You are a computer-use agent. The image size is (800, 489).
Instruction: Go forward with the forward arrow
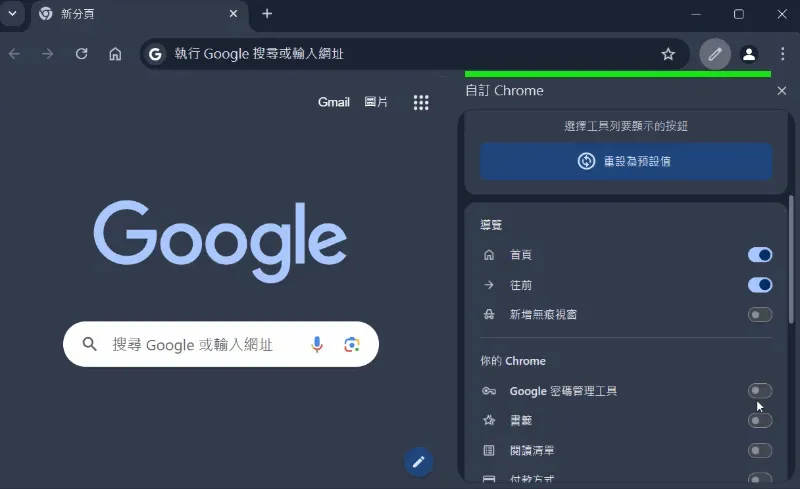point(47,54)
